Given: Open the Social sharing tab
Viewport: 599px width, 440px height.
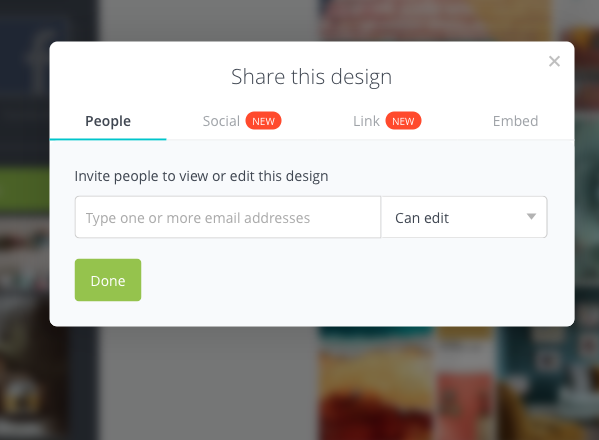Looking at the screenshot, I should (x=221, y=121).
